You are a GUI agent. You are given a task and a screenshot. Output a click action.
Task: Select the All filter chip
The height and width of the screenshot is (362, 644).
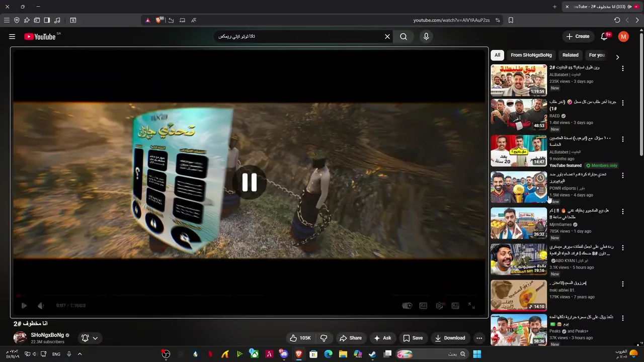497,55
